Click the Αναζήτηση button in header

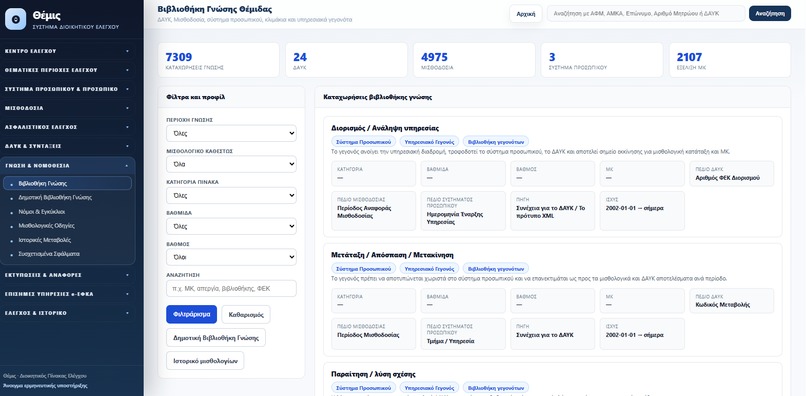pos(770,13)
